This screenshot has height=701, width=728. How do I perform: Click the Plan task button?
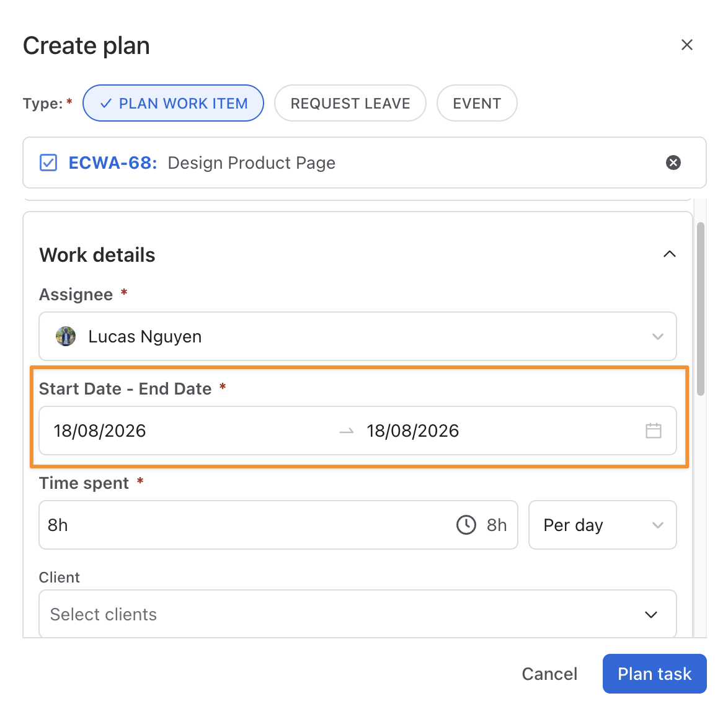click(654, 674)
